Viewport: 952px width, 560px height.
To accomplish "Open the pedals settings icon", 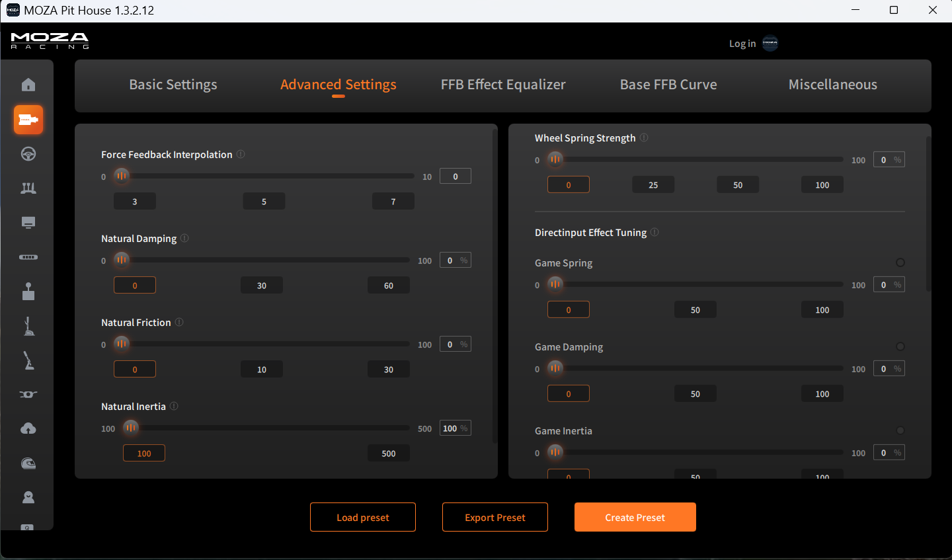I will pyautogui.click(x=28, y=188).
